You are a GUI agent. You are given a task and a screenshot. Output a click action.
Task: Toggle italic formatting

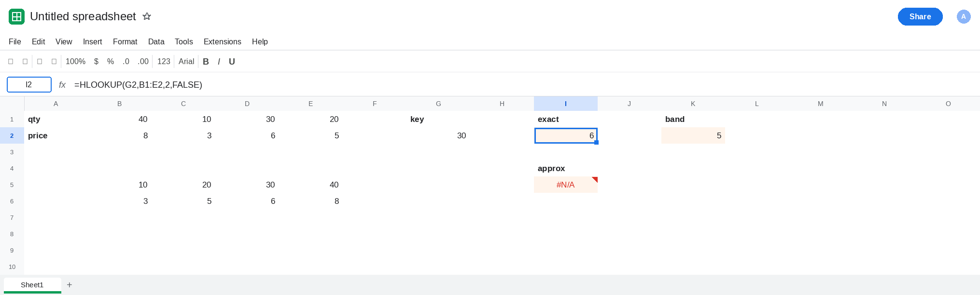tap(219, 62)
